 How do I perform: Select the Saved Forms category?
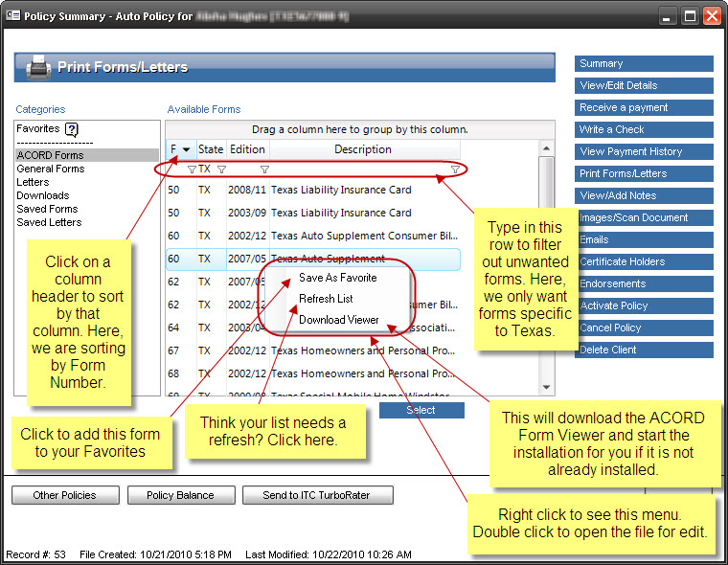47,209
